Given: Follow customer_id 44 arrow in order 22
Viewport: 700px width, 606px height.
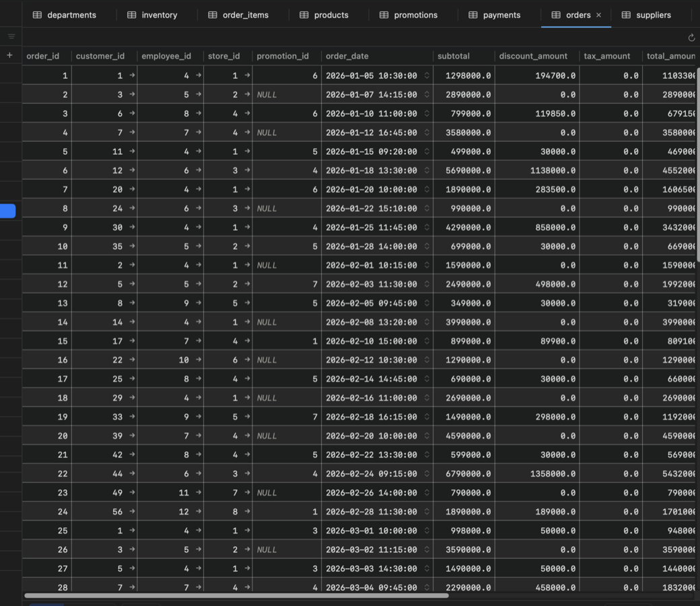Looking at the screenshot, I should pyautogui.click(x=132, y=473).
